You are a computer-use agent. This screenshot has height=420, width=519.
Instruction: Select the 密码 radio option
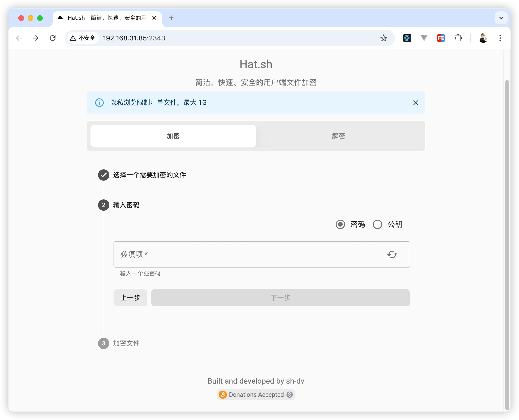(x=340, y=225)
